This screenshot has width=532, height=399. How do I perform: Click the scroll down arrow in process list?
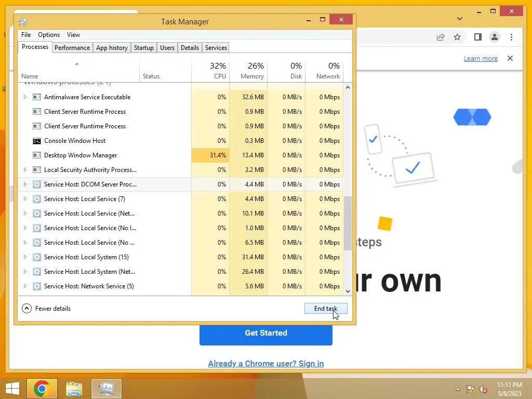[348, 291]
